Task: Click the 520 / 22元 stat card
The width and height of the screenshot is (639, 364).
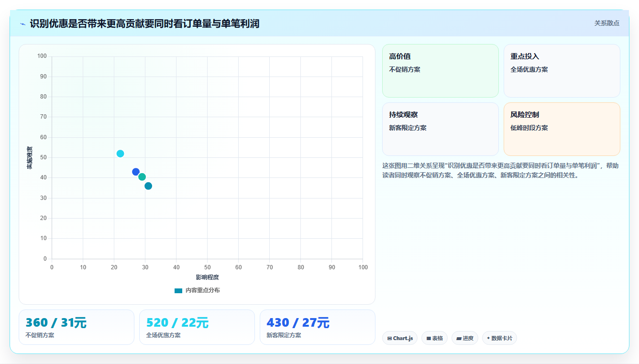Action: click(197, 327)
